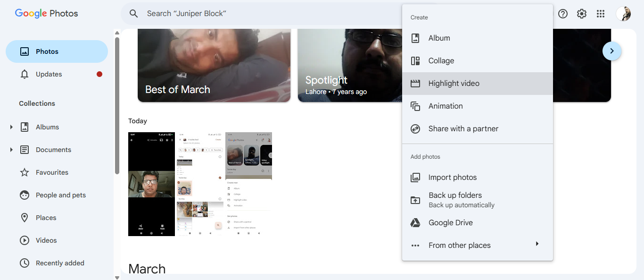Open Recently added in the sidebar

[24, 263]
